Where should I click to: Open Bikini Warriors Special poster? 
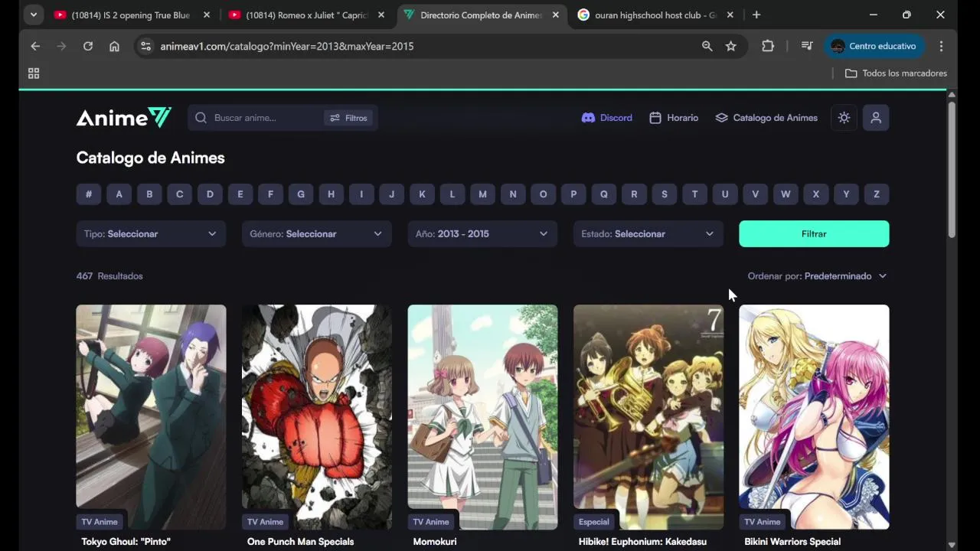pyautogui.click(x=814, y=417)
